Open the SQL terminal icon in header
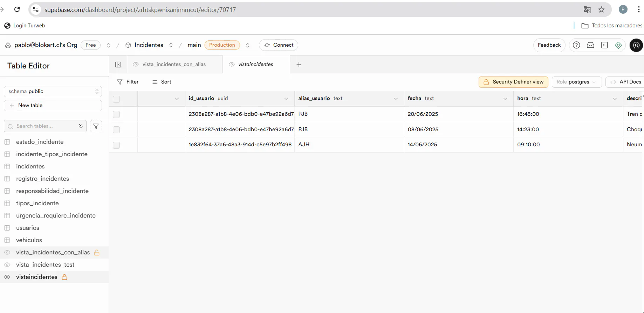 pos(604,45)
